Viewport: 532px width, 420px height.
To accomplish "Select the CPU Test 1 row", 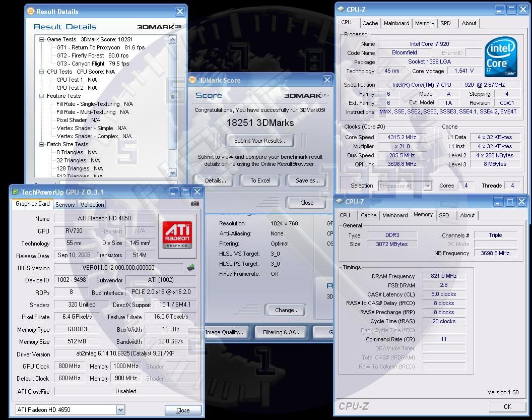I will click(77, 80).
